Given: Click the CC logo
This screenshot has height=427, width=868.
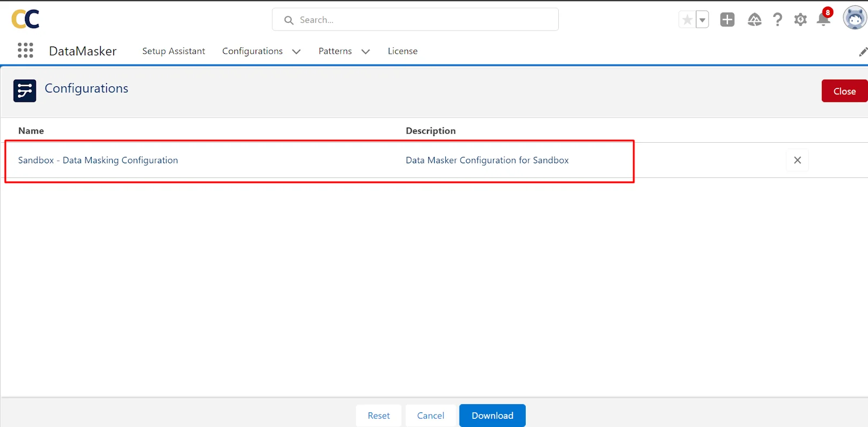Looking at the screenshot, I should coord(25,20).
